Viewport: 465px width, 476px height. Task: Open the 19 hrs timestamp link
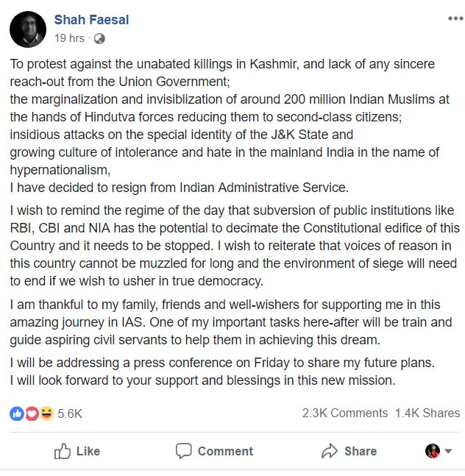coord(69,38)
